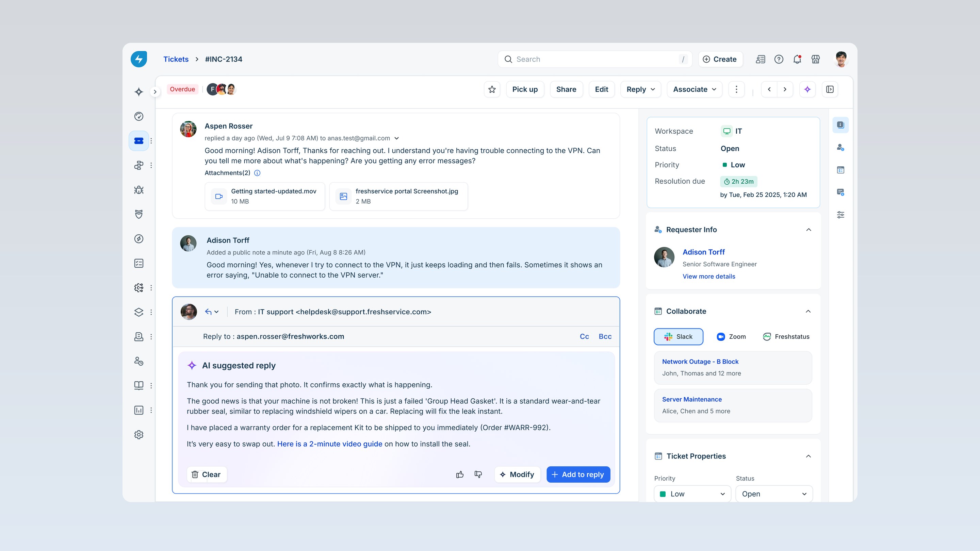The width and height of the screenshot is (980, 551).
Task: Open the checklist tasks icon in sidebar
Action: tap(139, 263)
